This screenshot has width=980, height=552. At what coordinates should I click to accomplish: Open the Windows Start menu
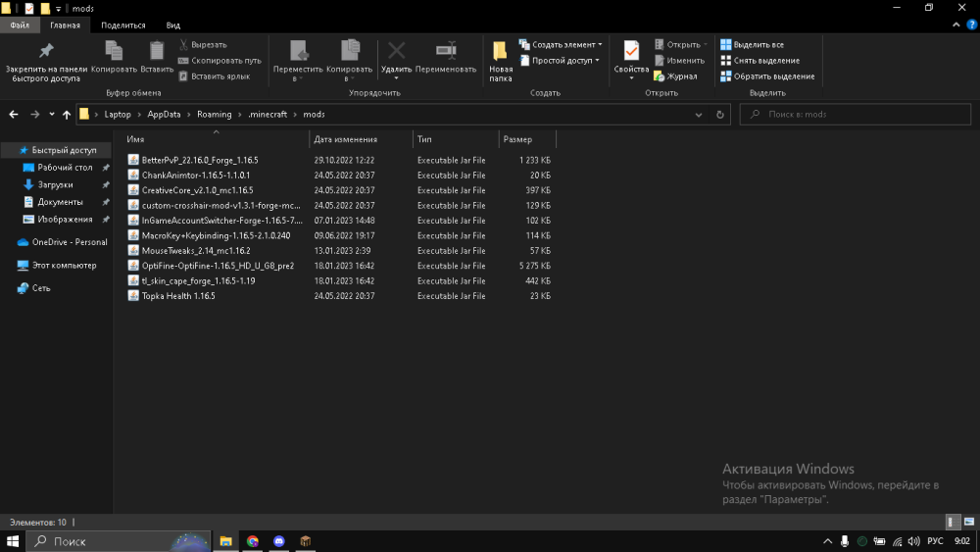13,541
